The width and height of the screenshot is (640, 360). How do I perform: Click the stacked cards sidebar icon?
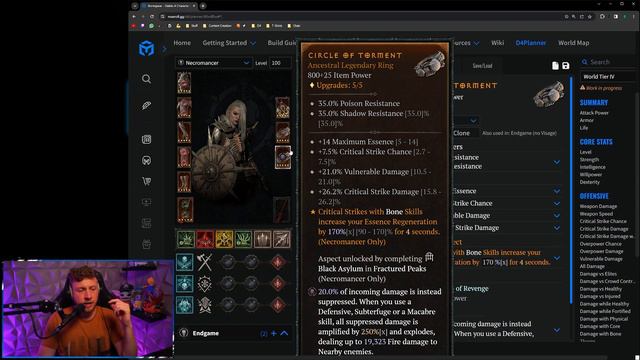coord(146,223)
